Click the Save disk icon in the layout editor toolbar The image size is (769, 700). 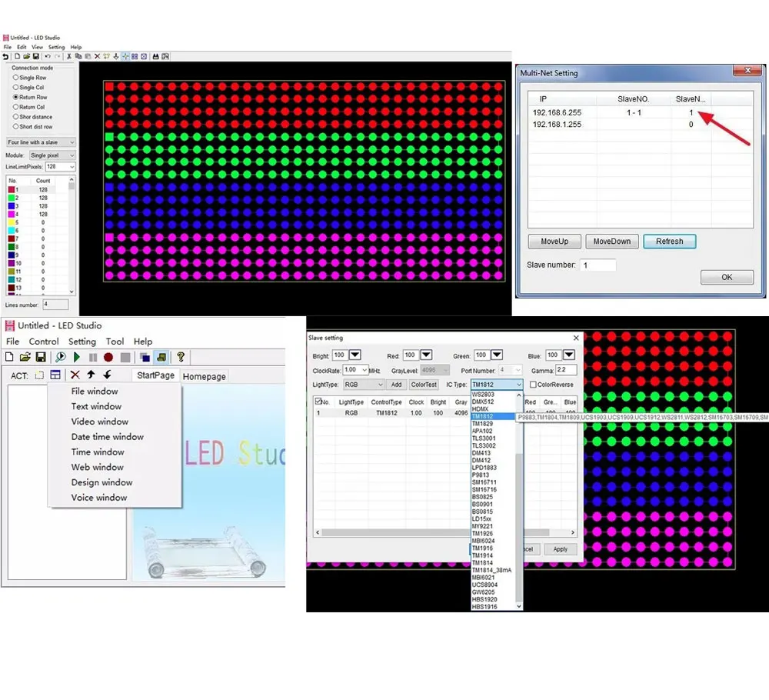36,56
